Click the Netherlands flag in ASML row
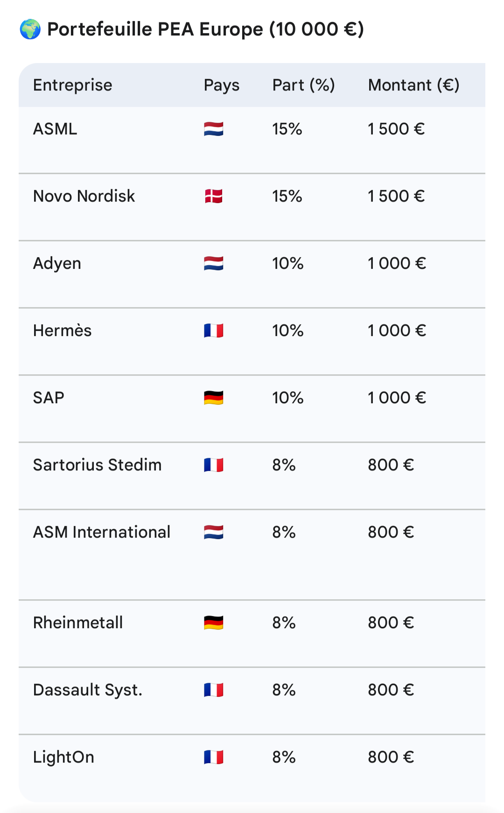The image size is (504, 813). [214, 129]
